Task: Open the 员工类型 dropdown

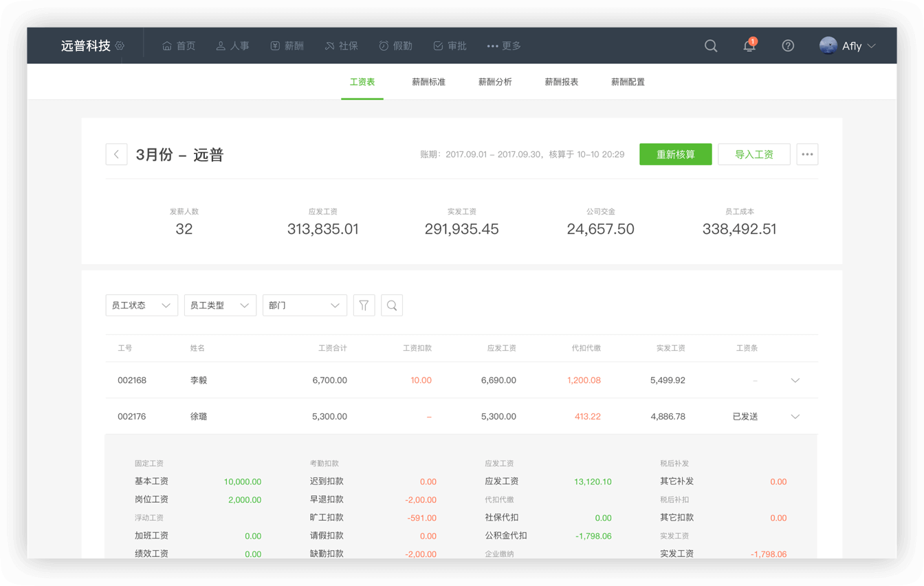Action: coord(220,305)
